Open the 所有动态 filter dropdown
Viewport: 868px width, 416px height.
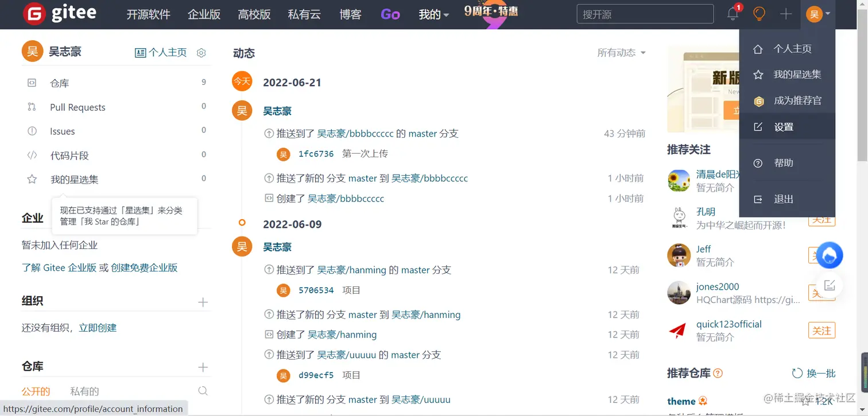click(621, 52)
